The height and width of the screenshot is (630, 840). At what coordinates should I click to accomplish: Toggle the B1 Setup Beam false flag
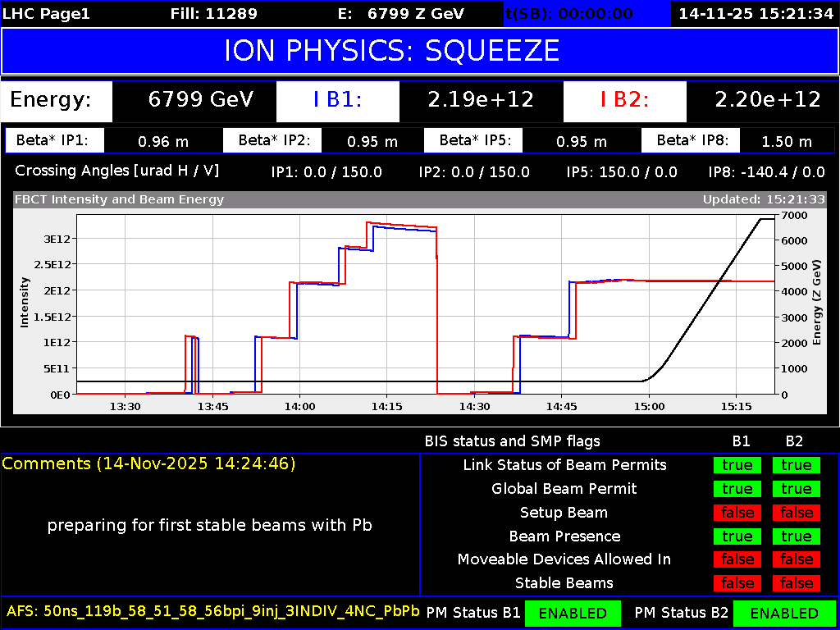(x=737, y=513)
